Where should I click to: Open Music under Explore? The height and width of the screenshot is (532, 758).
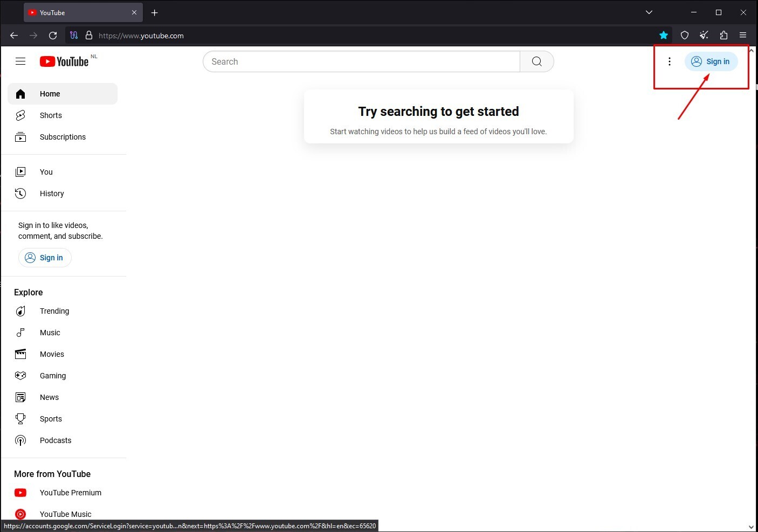coord(63,333)
